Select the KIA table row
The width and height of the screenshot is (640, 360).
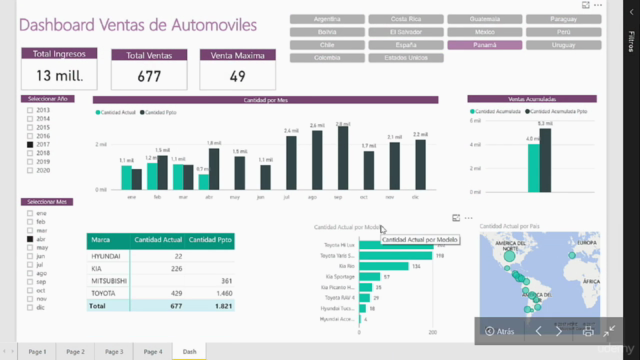[160, 269]
